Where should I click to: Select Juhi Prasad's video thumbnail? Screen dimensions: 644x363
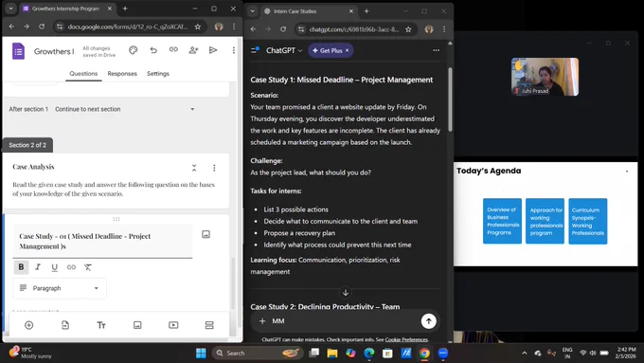click(x=545, y=77)
